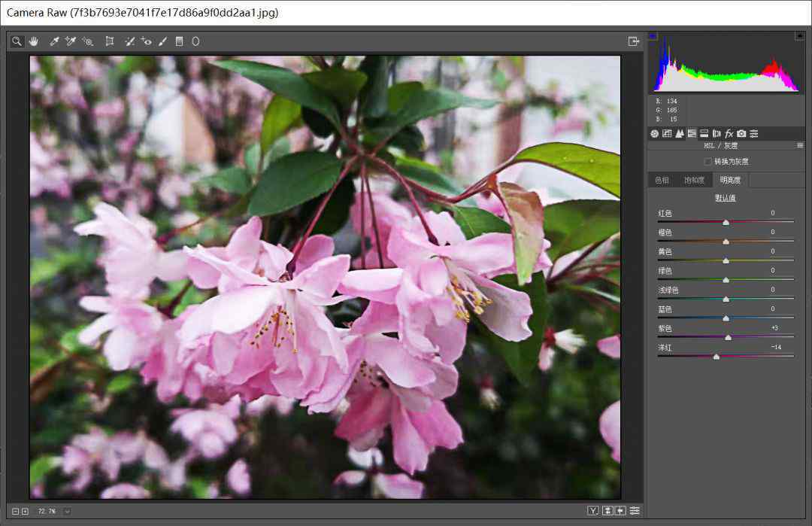
Task: Select the Radial Filter tool
Action: pos(195,41)
